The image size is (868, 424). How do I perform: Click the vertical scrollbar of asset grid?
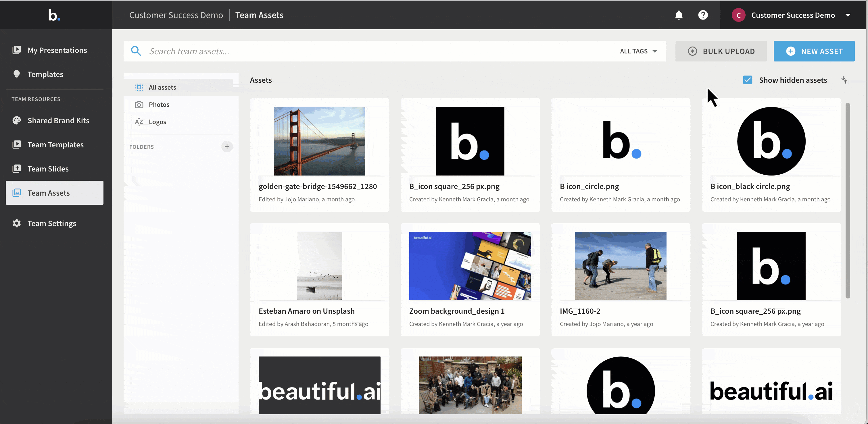point(847,201)
